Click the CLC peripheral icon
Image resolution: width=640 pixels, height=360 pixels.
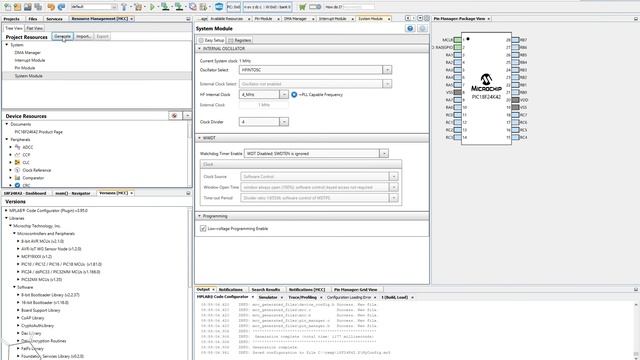coord(17,162)
